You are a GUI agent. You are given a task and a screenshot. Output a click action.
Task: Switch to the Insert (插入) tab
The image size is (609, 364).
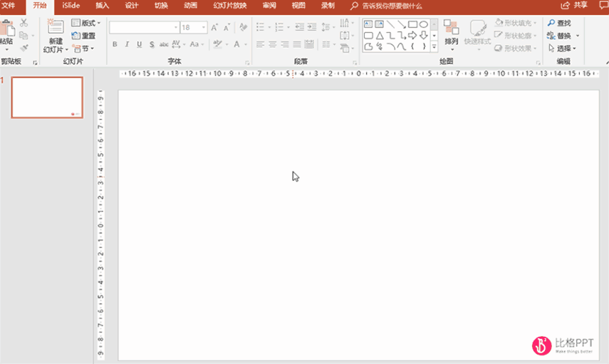(x=103, y=5)
